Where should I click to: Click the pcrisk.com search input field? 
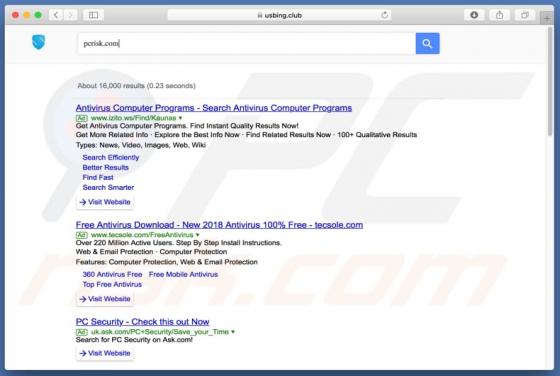[247, 44]
